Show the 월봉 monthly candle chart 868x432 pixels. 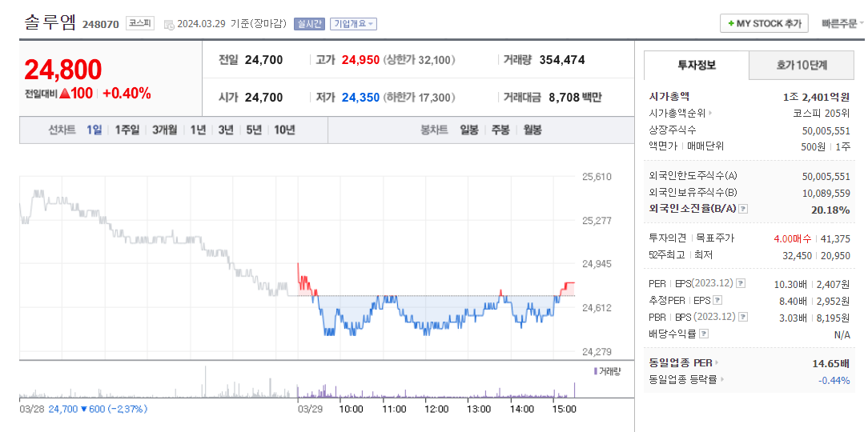coord(532,130)
